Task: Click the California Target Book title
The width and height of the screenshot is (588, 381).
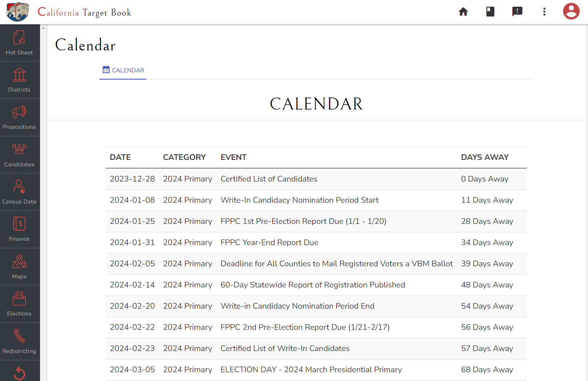Action: pos(84,12)
